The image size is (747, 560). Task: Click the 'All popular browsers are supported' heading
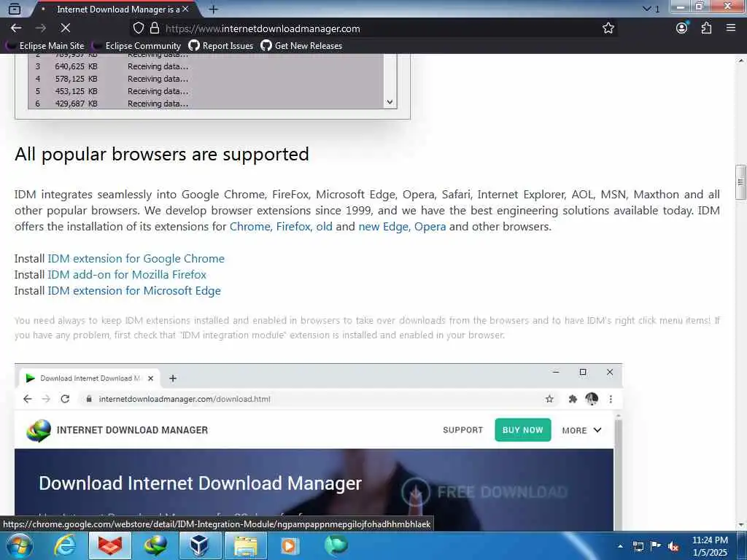[162, 155]
